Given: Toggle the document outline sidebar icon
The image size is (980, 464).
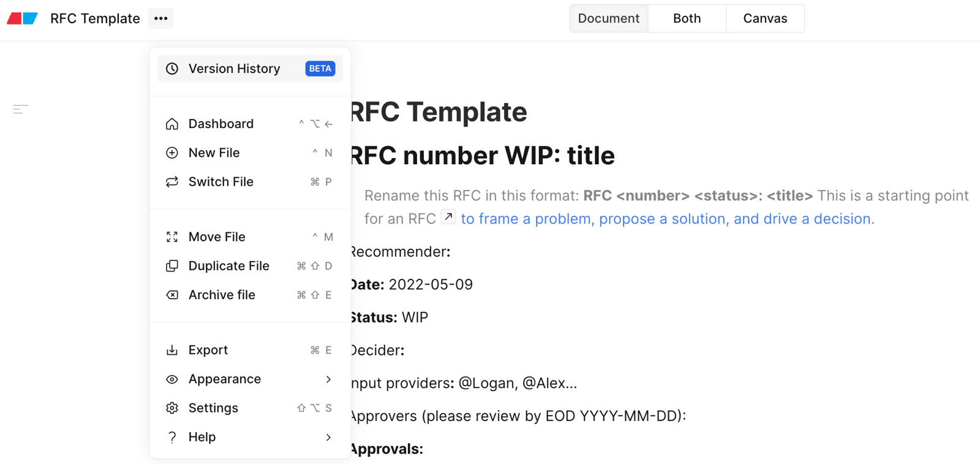Looking at the screenshot, I should click(x=21, y=110).
